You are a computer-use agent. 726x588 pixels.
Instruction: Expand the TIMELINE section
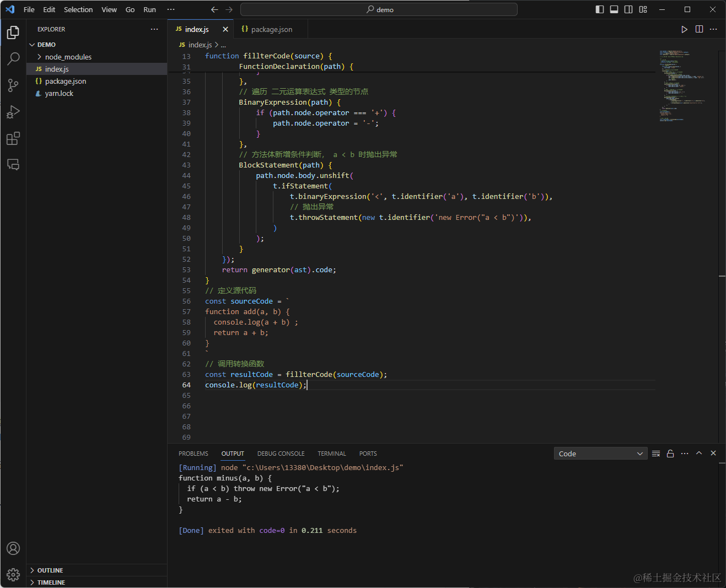96,582
